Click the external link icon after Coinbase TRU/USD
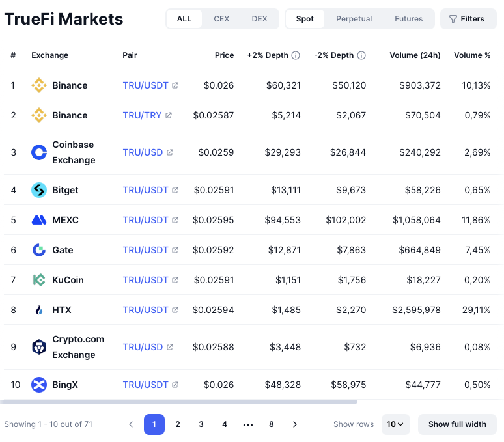This screenshot has height=442, width=504. [170, 152]
